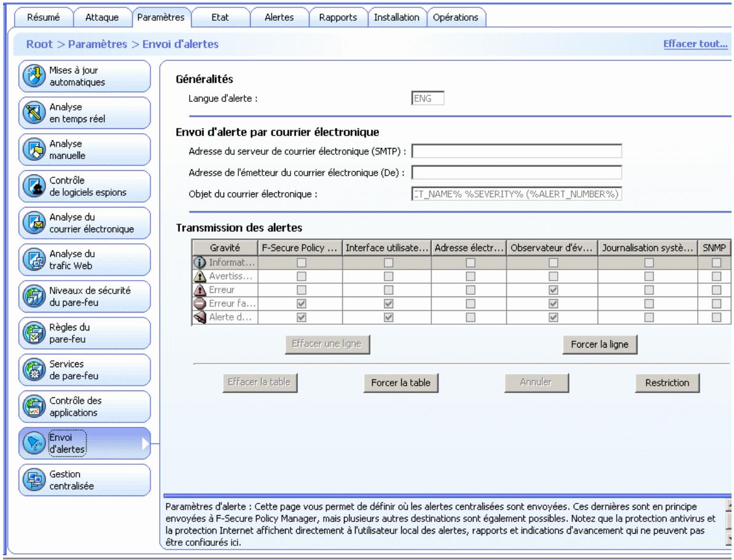Click the Journalisation systè... column header
Image resolution: width=734 pixels, height=560 pixels.
click(x=648, y=248)
